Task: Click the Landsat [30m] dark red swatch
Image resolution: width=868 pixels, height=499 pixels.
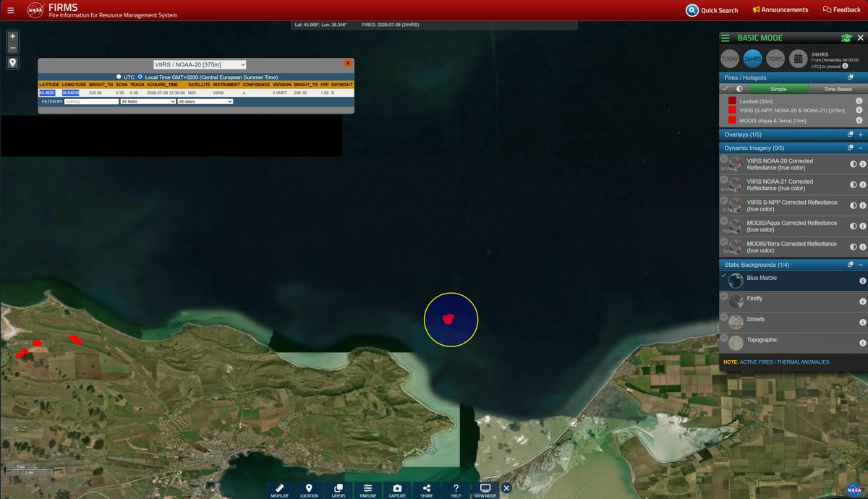Action: coord(732,101)
